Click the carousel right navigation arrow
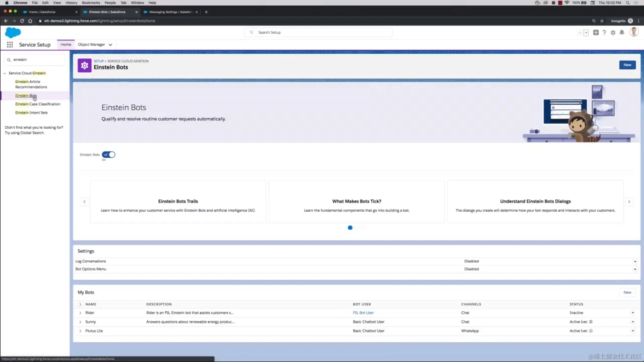This screenshot has width=644, height=362. point(629,201)
